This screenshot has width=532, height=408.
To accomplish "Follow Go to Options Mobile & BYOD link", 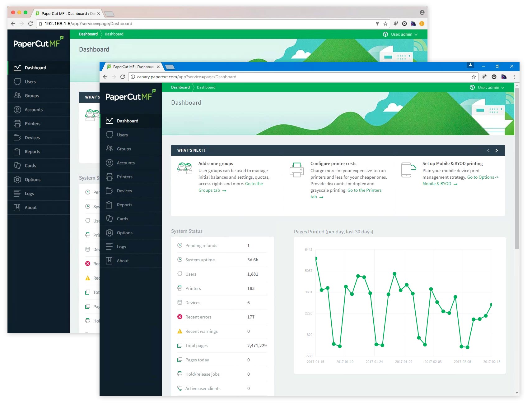I will tap(460, 181).
